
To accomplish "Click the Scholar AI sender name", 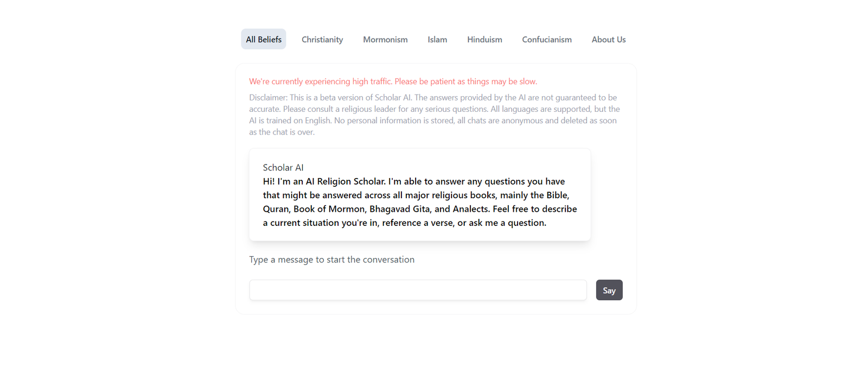I will coord(283,168).
